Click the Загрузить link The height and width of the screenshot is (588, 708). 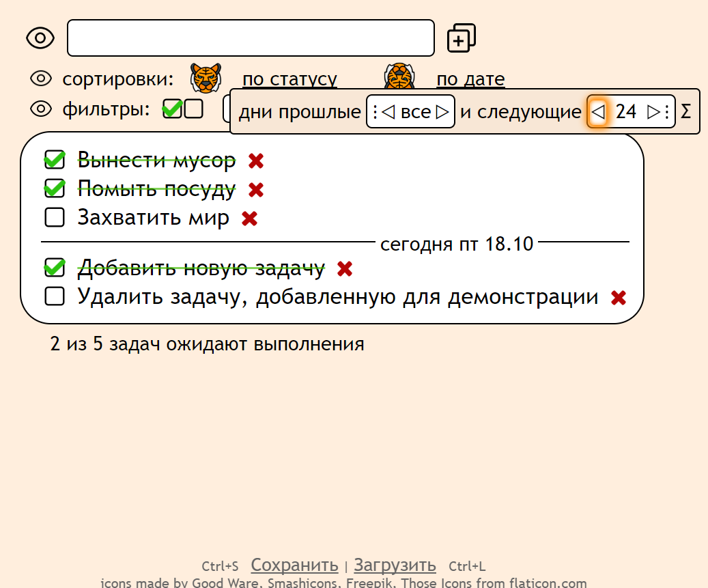click(395, 565)
